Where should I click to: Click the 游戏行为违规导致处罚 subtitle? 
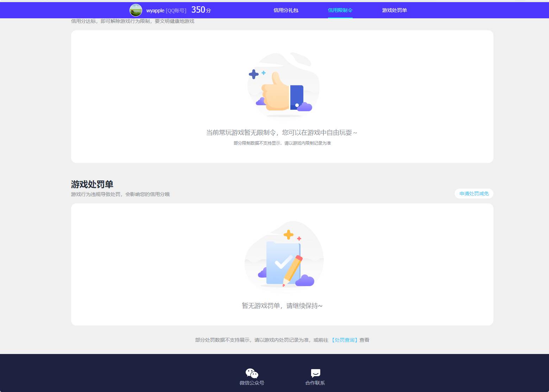[x=120, y=194]
